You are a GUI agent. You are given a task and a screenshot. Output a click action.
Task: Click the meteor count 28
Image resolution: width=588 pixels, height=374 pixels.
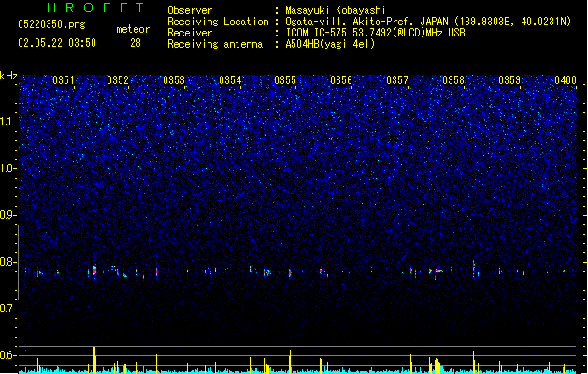pyautogui.click(x=136, y=43)
